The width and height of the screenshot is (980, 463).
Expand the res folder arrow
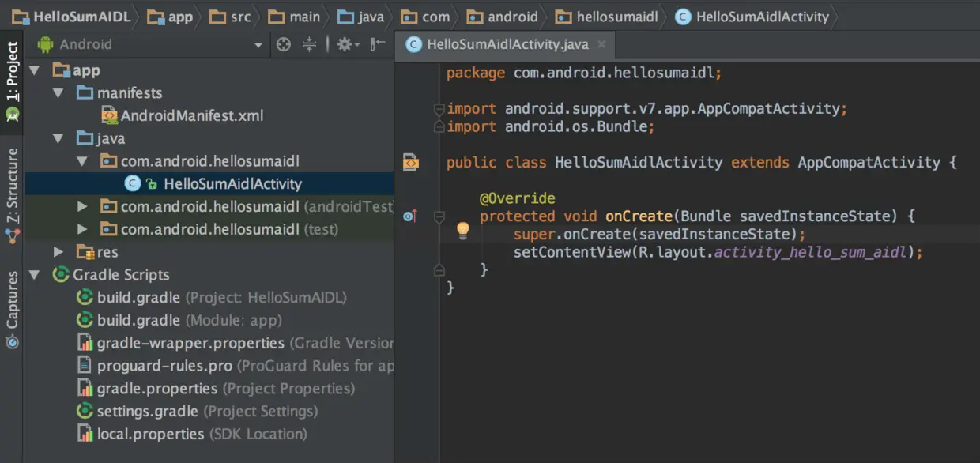58,252
